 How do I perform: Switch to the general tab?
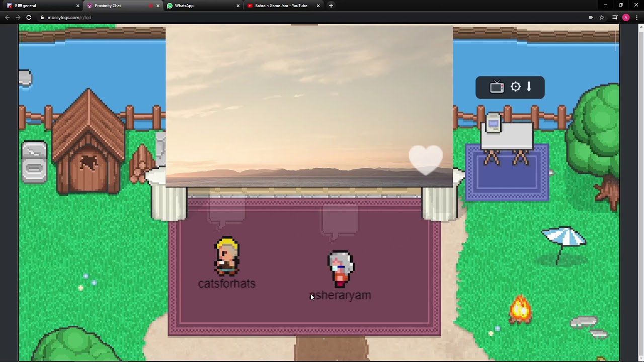point(42,6)
